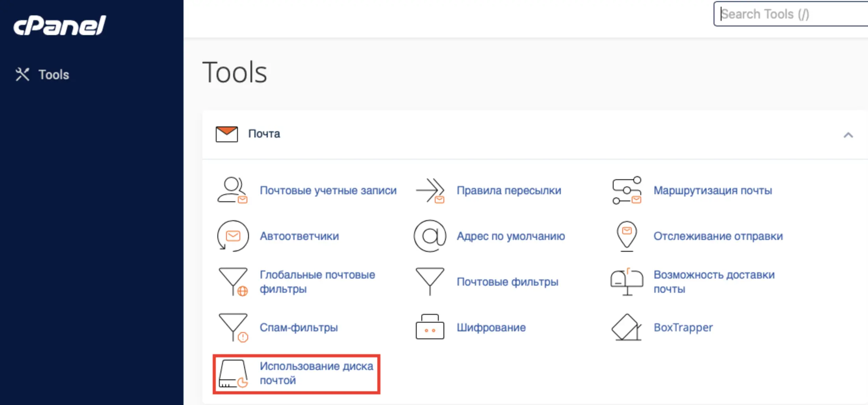Open the Отслеживание отправки link

point(718,236)
